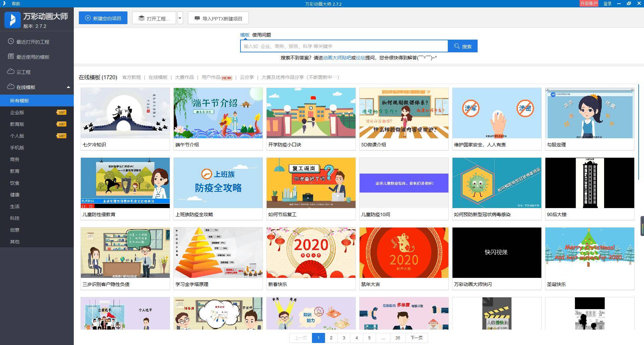Viewport: 644px width, 345px height.
Task: Select the 生活 category
Action: pos(15,206)
